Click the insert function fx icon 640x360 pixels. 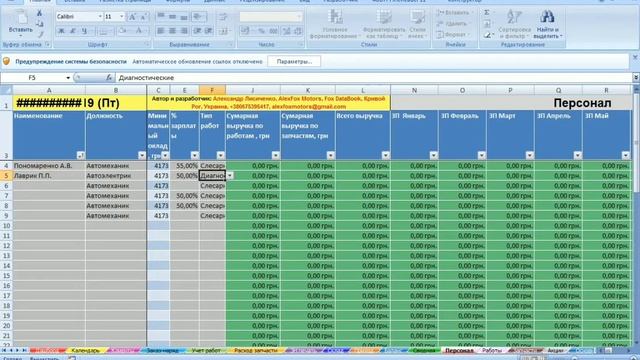point(109,78)
